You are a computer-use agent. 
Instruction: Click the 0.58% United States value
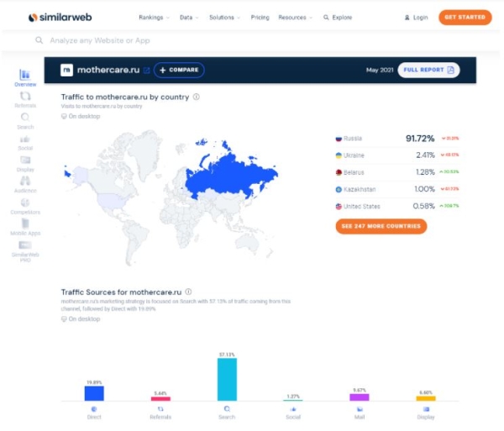pos(423,206)
